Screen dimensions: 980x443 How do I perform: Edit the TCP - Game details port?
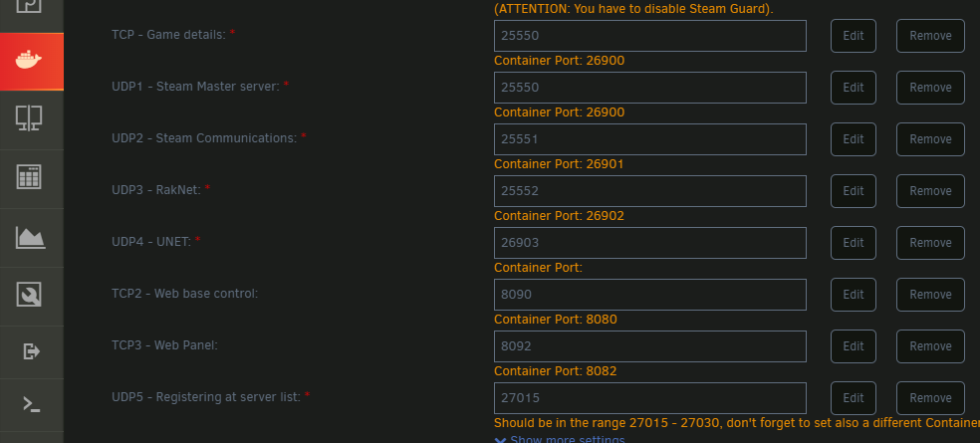tap(854, 36)
